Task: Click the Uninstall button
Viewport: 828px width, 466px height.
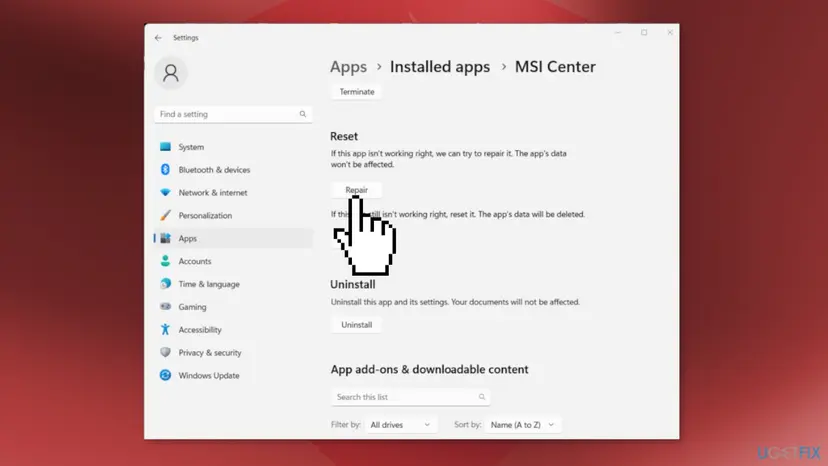Action: click(356, 324)
